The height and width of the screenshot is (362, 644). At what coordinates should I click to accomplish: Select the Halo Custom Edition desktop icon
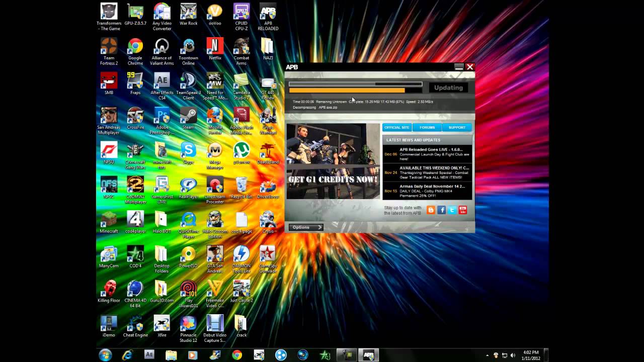215,225
